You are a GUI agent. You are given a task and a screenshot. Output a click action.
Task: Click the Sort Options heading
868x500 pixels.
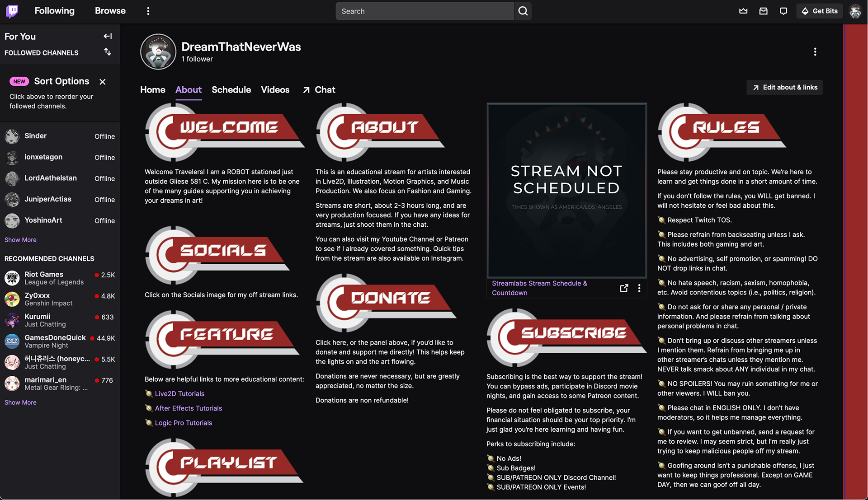click(x=61, y=81)
